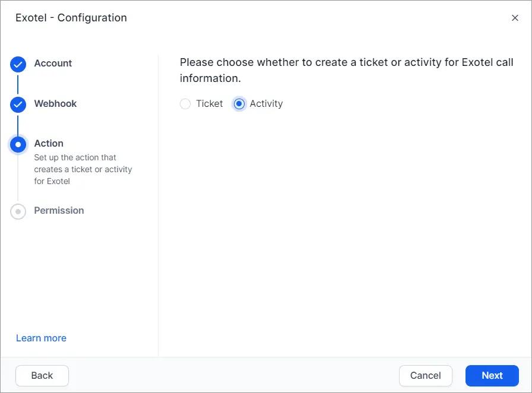Image resolution: width=532 pixels, height=393 pixels.
Task: Jump to the Webhook step label
Action: [x=55, y=103]
